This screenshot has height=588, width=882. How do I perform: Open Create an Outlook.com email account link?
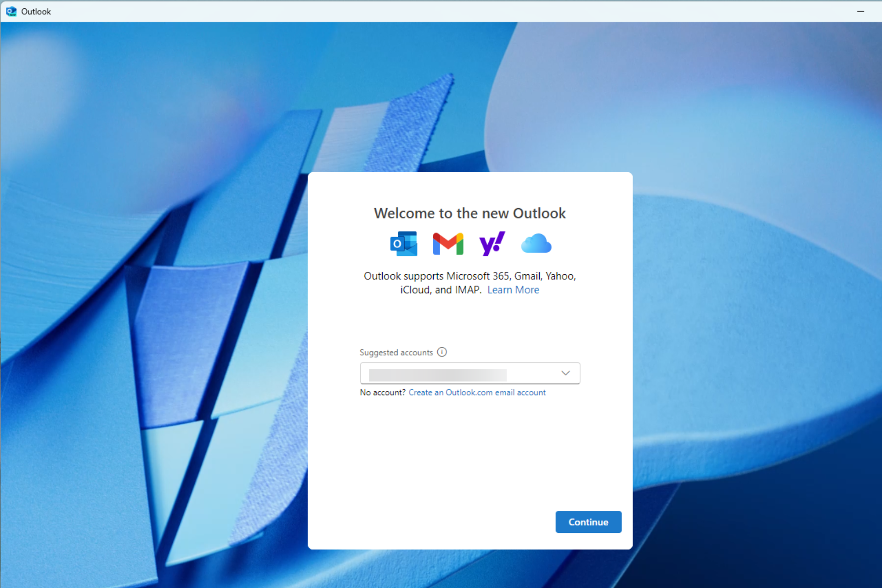pyautogui.click(x=477, y=392)
